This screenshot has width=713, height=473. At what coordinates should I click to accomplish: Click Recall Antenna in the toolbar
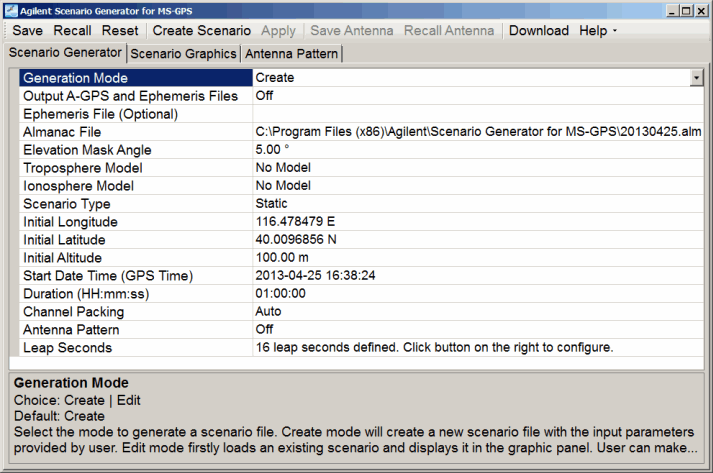pyautogui.click(x=449, y=30)
